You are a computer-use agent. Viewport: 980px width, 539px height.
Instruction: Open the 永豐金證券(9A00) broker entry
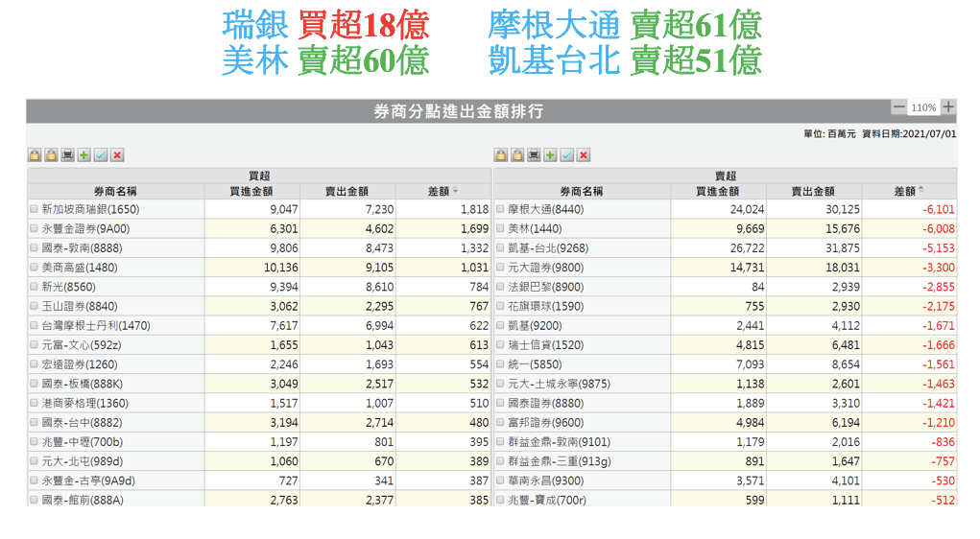(x=85, y=229)
